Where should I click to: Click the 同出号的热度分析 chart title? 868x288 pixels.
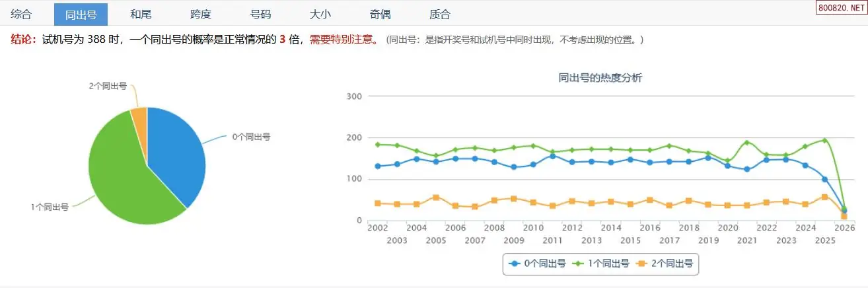coord(600,78)
